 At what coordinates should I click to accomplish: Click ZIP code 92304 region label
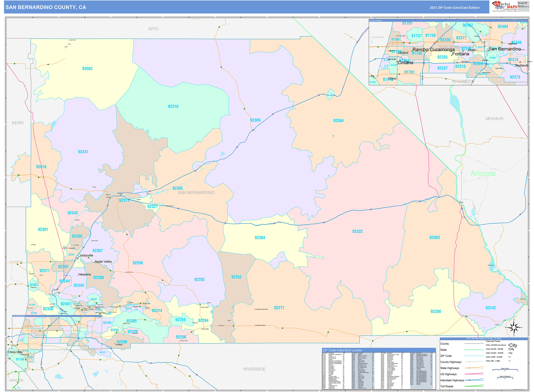pyautogui.click(x=260, y=237)
